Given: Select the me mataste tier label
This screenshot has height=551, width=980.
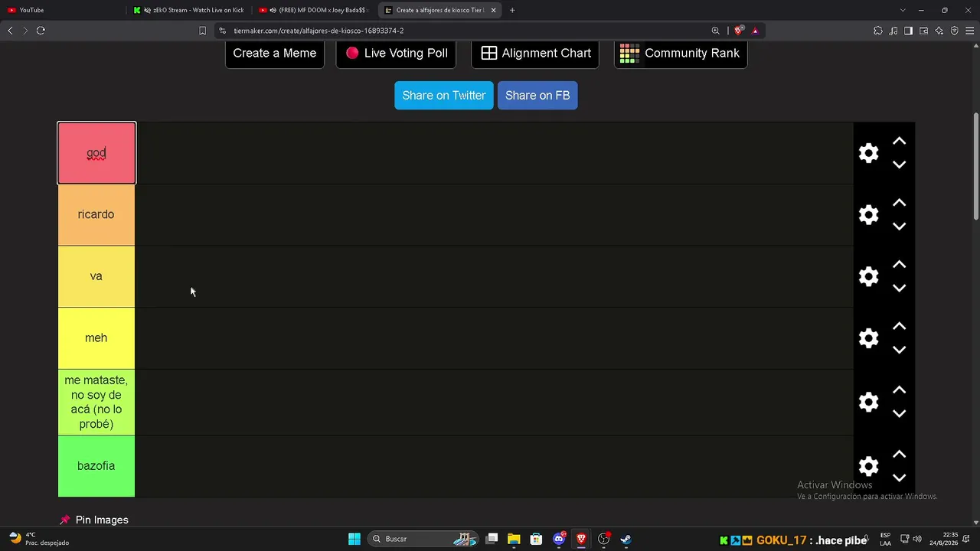Looking at the screenshot, I should click(x=96, y=402).
